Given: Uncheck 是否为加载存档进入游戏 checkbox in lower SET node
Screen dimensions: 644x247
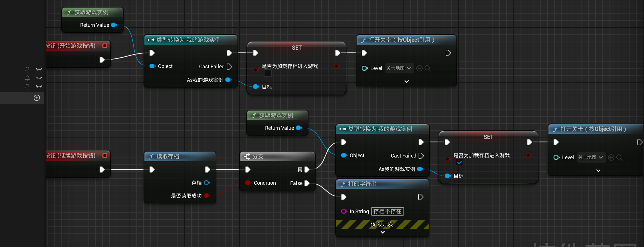Looking at the screenshot, I should point(459,162).
